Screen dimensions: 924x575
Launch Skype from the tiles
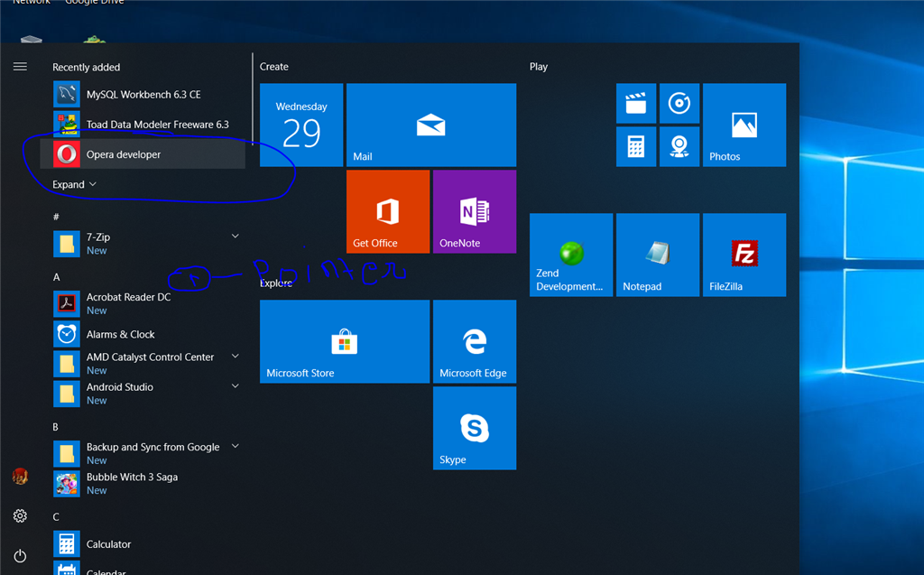475,428
